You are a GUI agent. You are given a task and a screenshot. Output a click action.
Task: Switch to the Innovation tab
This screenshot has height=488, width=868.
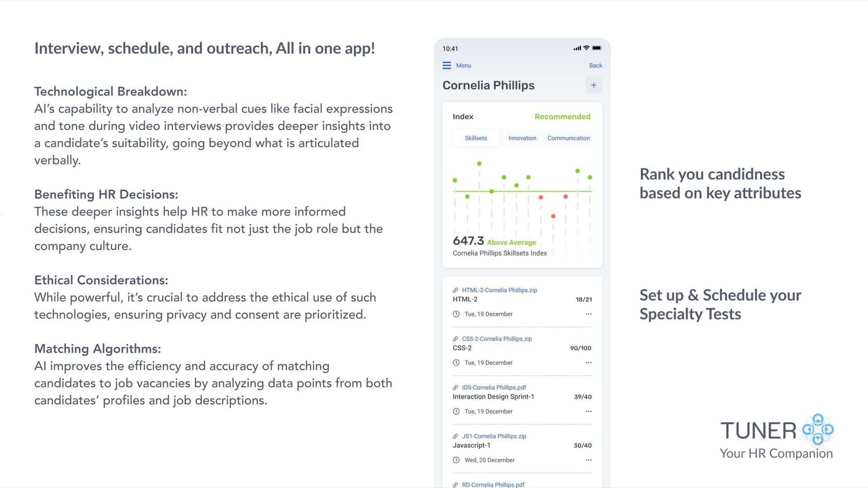pos(522,138)
